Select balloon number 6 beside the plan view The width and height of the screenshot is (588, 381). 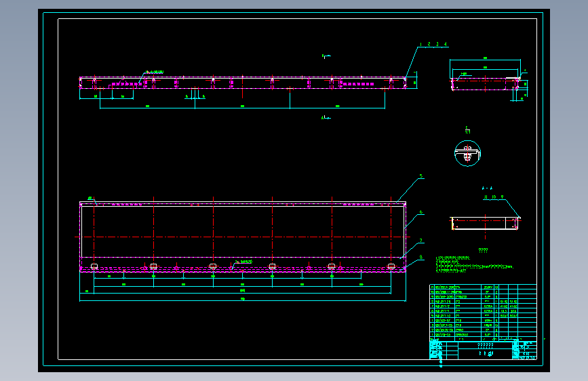pos(421,212)
